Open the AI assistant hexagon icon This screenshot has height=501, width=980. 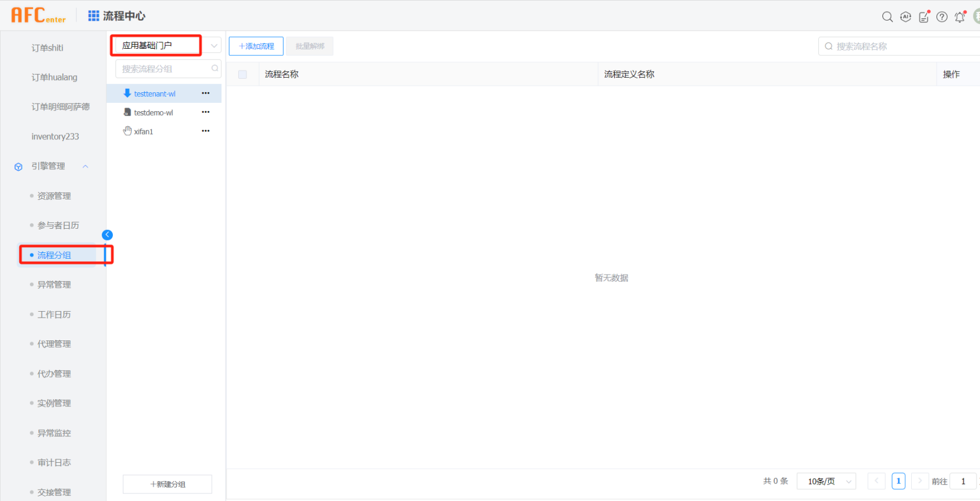905,17
